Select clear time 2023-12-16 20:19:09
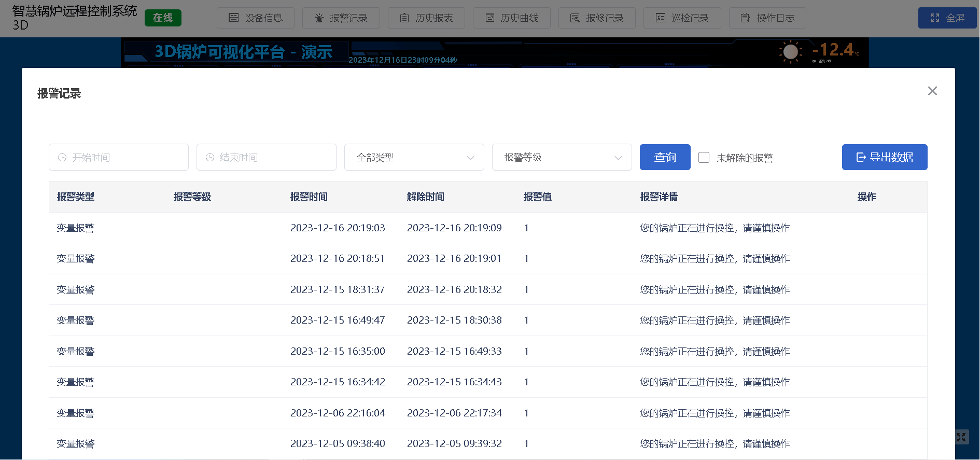The image size is (980, 460). [x=454, y=228]
